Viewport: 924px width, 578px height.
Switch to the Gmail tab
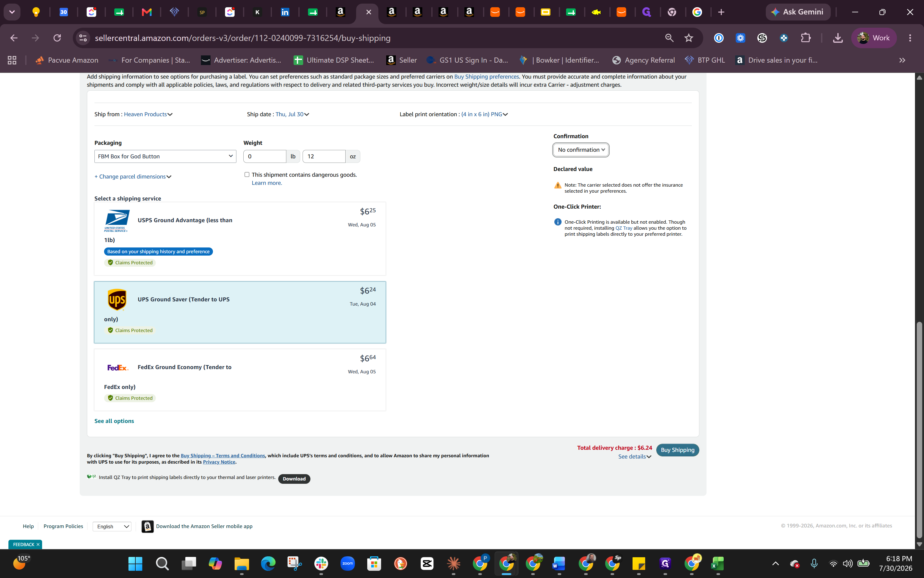pos(146,12)
